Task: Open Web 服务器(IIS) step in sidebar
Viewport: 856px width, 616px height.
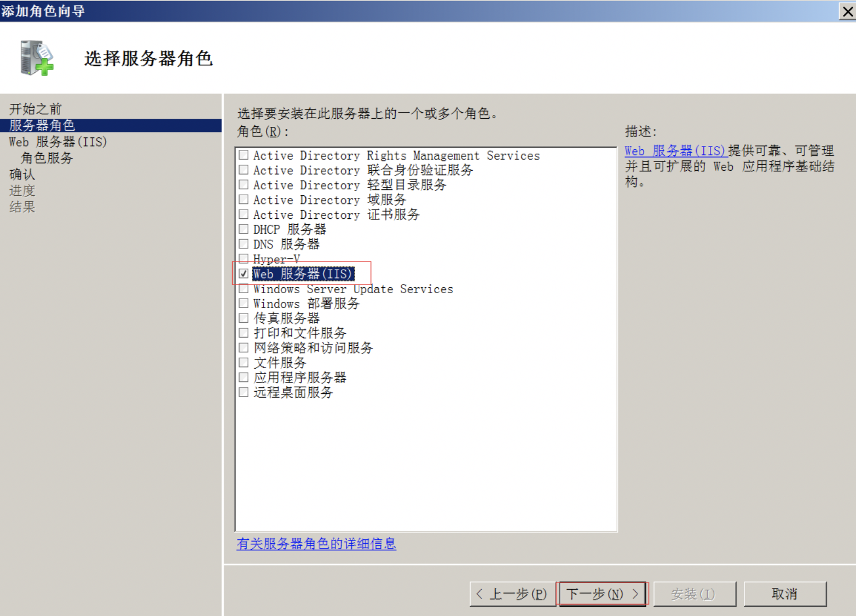Action: (58, 142)
